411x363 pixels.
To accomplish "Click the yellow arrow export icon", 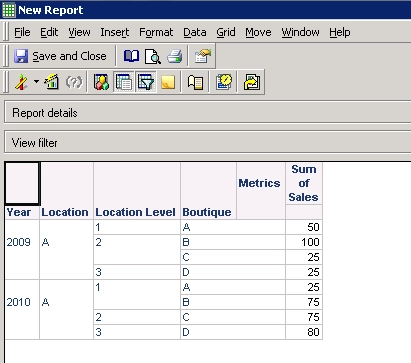I will click(x=252, y=82).
